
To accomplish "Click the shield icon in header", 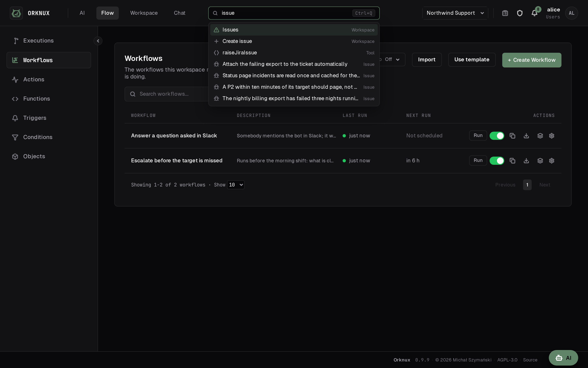I will [x=520, y=13].
